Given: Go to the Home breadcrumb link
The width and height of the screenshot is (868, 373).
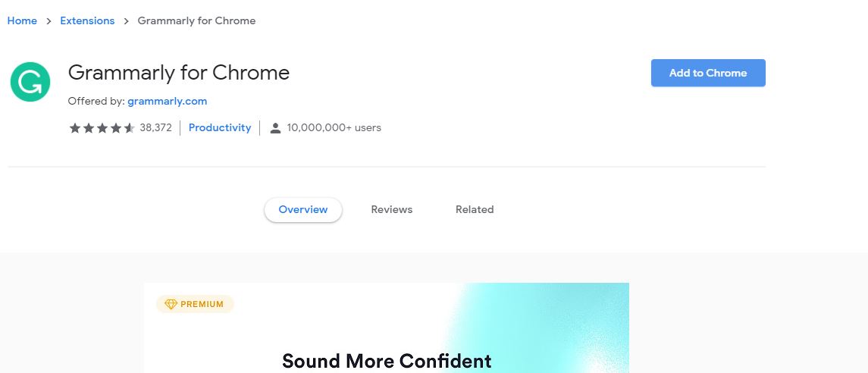Looking at the screenshot, I should click(22, 21).
